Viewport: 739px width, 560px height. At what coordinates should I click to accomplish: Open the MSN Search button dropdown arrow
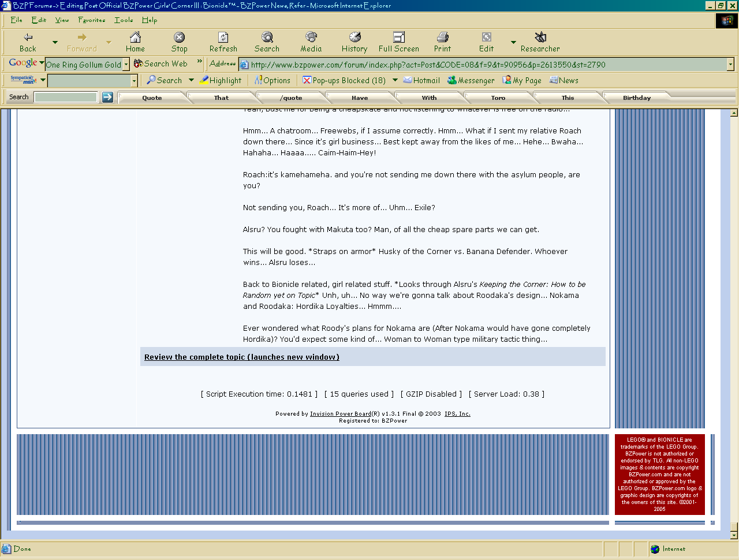pyautogui.click(x=191, y=80)
